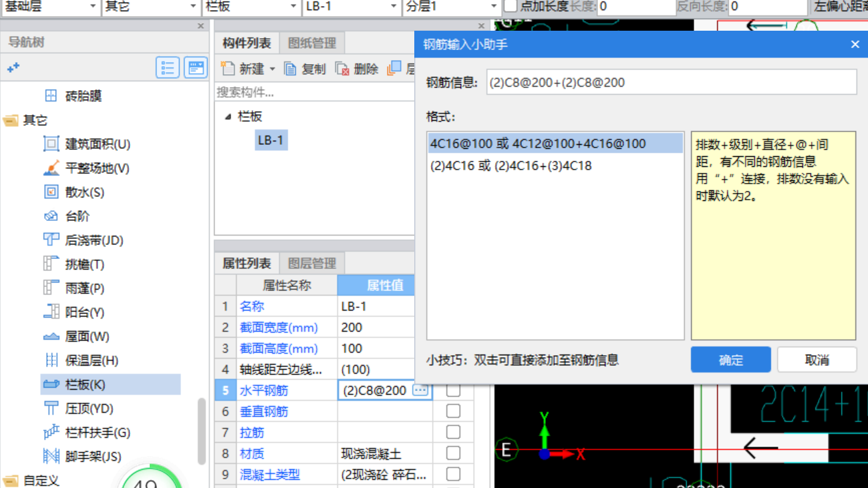
Task: Click the 复制 copy icon
Action: coord(290,68)
